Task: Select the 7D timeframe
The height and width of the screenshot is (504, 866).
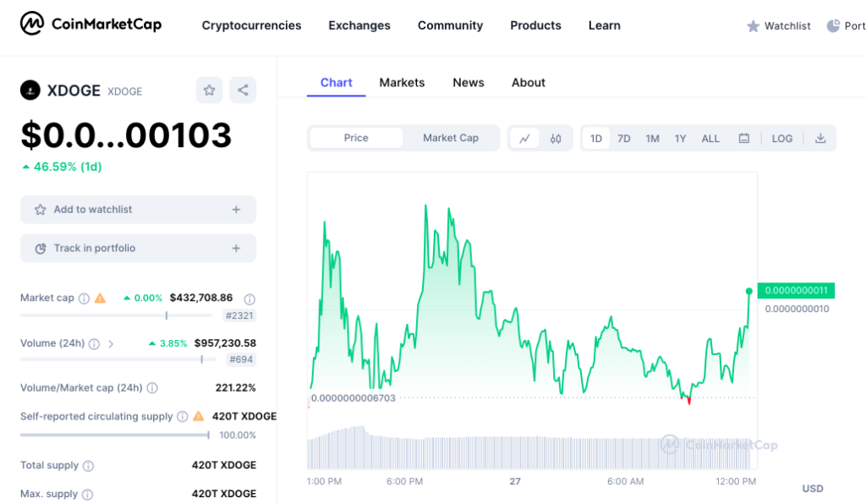Action: pos(624,138)
